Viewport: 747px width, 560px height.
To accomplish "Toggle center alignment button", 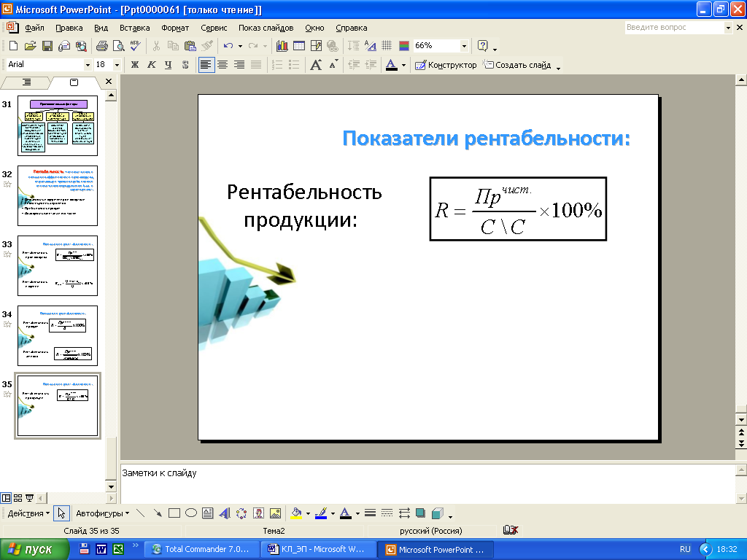I will point(222,65).
